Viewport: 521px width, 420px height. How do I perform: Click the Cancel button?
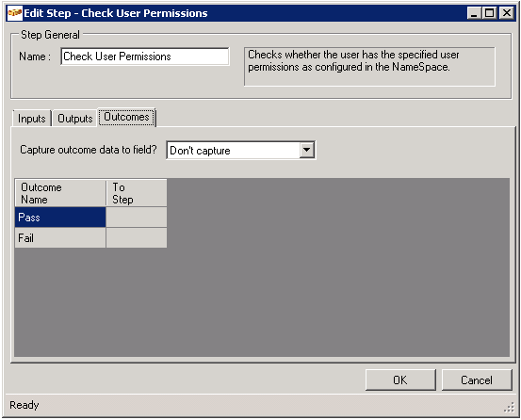click(477, 380)
